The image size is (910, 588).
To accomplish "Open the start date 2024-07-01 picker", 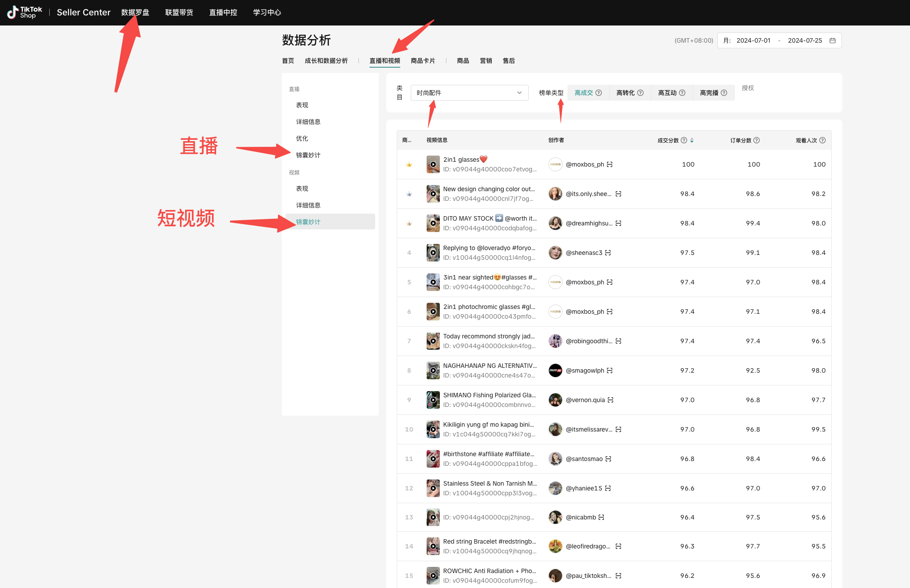I will pos(753,40).
